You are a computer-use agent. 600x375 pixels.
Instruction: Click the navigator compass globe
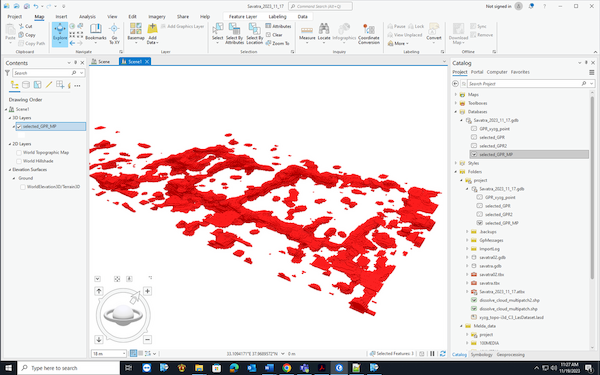tap(123, 315)
